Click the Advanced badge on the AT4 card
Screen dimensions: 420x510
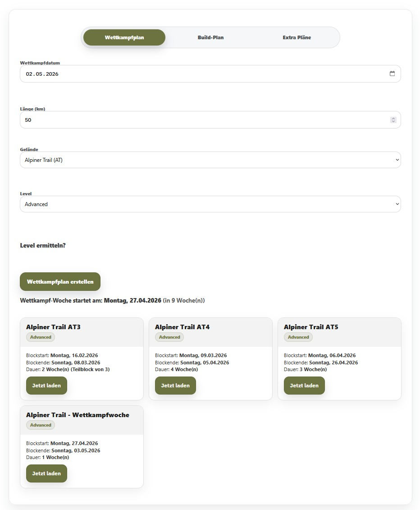tap(169, 337)
